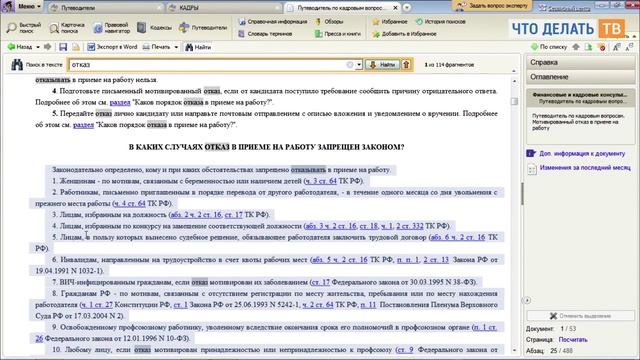The width and height of the screenshot is (640, 360).
Task: Click the copy page icon beside save
Action: click(76, 47)
